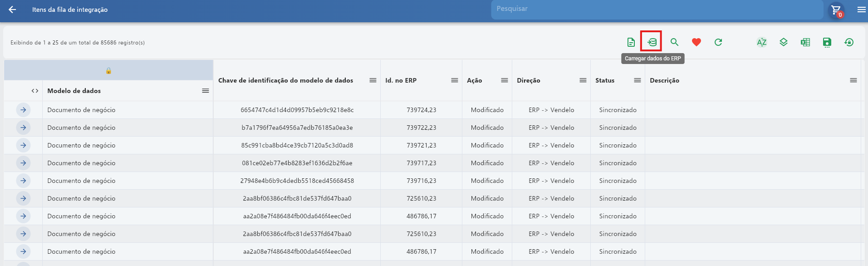
Task: Click the Carregar dados do ERP icon
Action: tap(652, 42)
